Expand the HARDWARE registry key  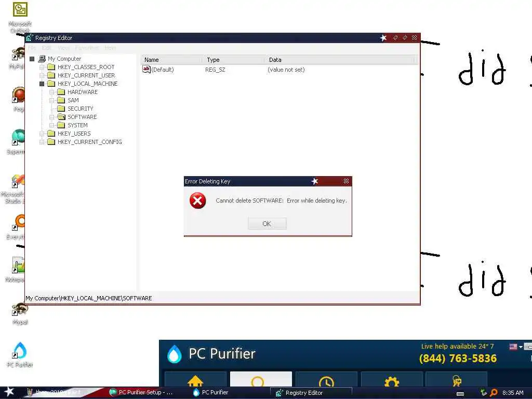[x=51, y=92]
